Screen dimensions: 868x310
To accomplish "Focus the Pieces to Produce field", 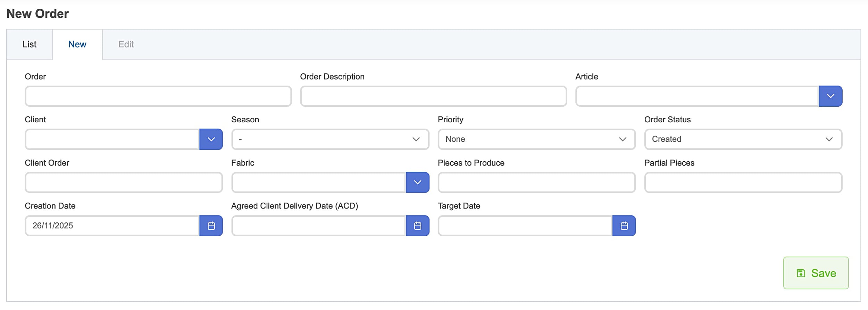I will click(536, 182).
